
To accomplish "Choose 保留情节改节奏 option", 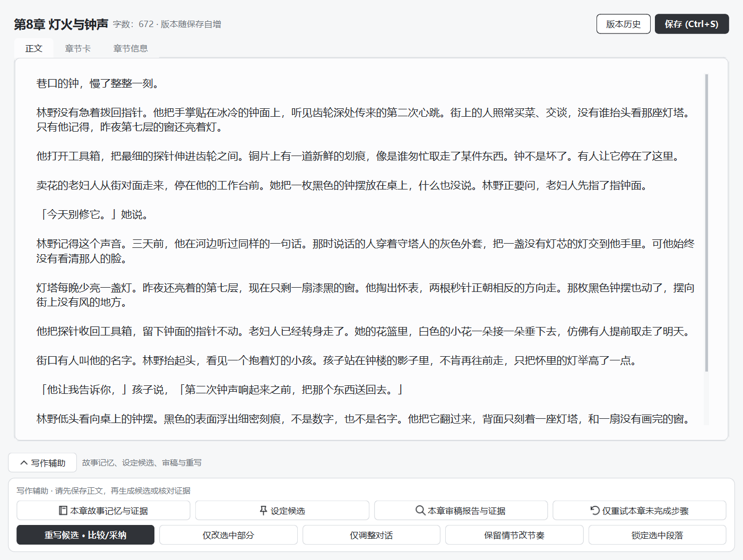I will click(x=514, y=535).
